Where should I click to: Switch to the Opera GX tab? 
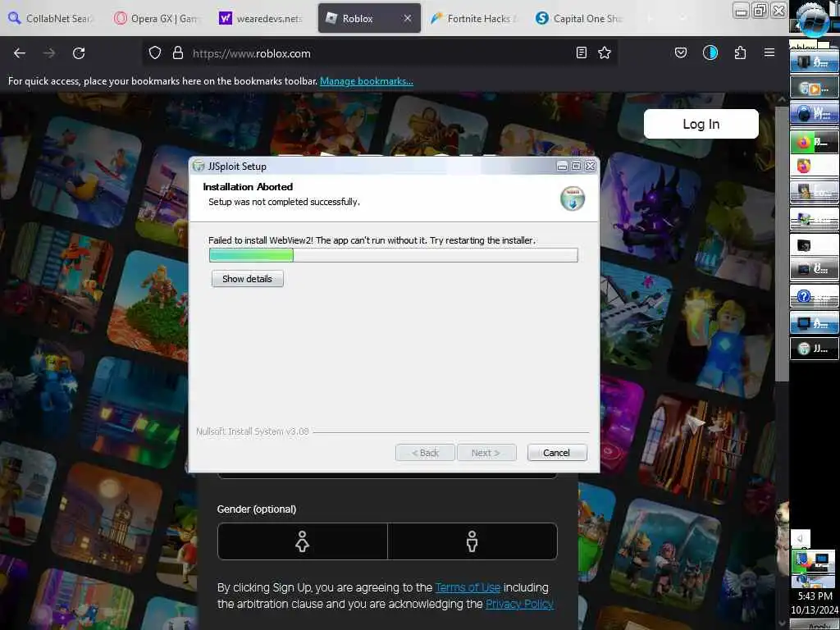(157, 18)
